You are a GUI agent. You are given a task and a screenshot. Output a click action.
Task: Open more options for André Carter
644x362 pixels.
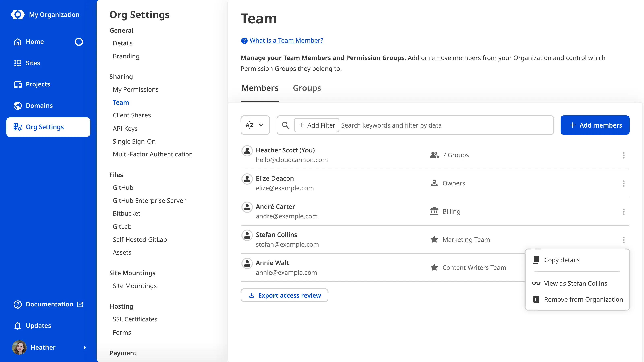pyautogui.click(x=623, y=212)
